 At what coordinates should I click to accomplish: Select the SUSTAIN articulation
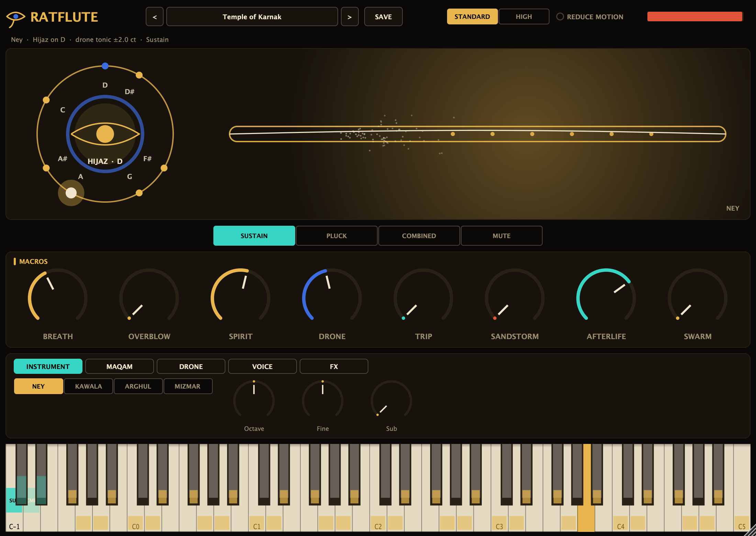[254, 236]
